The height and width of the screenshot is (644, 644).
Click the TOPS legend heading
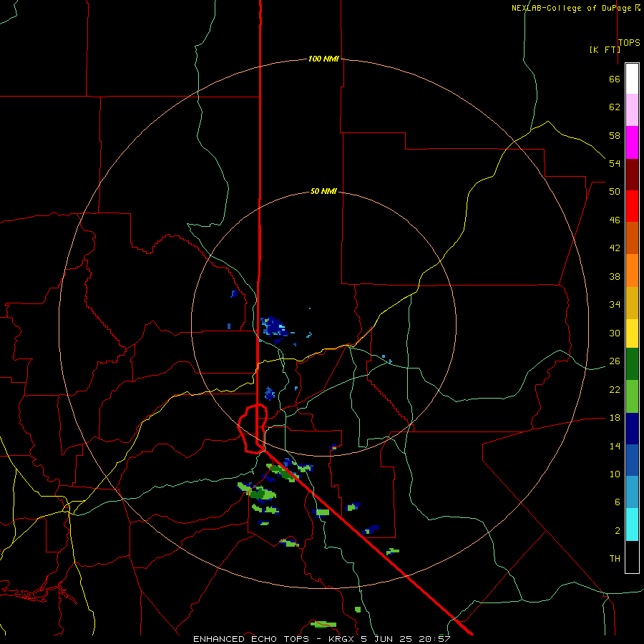click(629, 43)
